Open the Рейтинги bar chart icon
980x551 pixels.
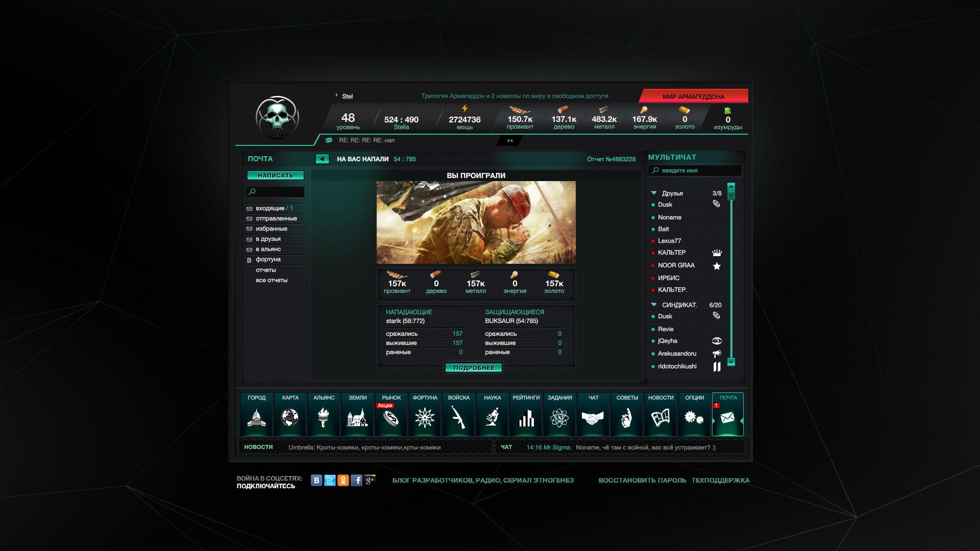pyautogui.click(x=526, y=418)
